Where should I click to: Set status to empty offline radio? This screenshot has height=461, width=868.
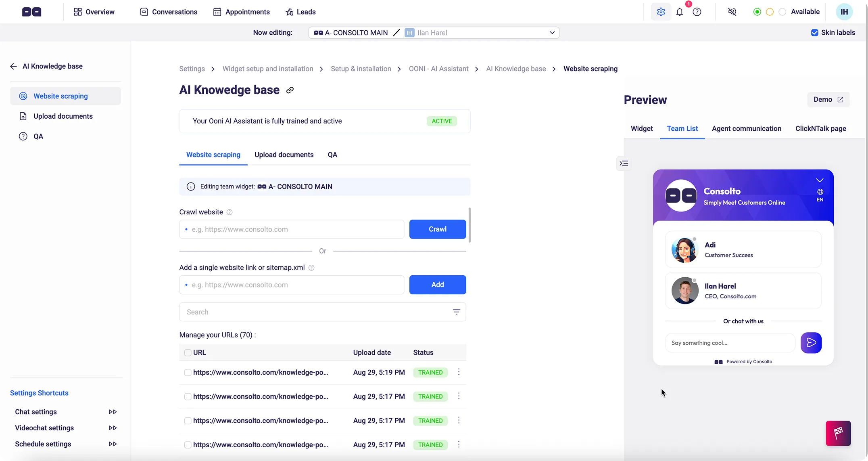point(782,12)
